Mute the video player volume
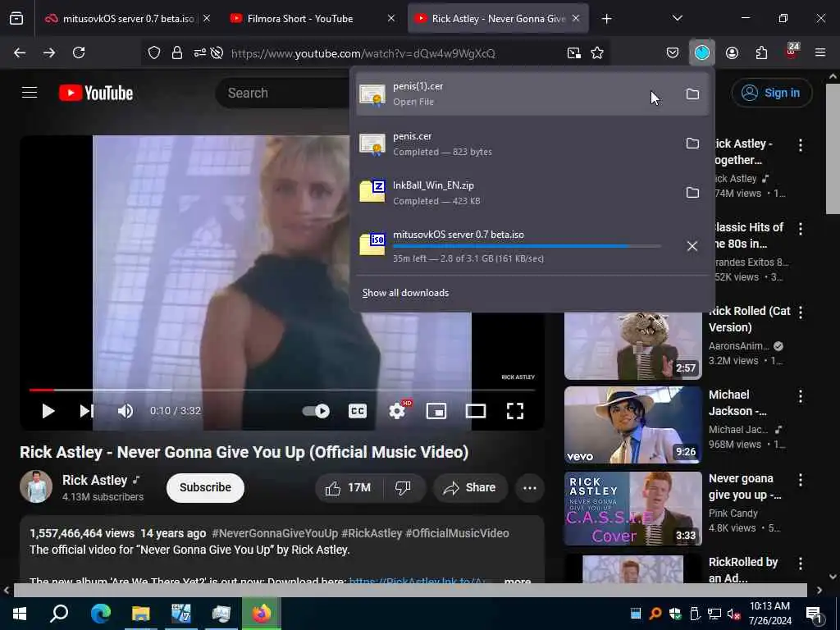 coord(126,411)
